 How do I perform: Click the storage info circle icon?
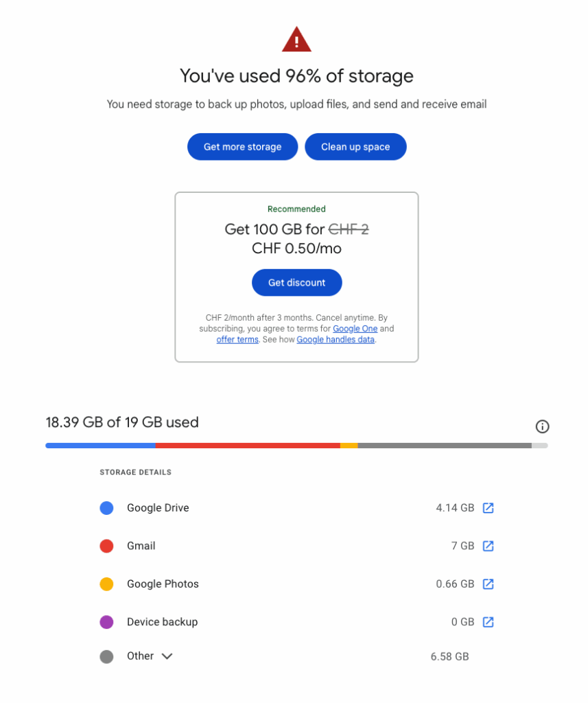click(542, 426)
